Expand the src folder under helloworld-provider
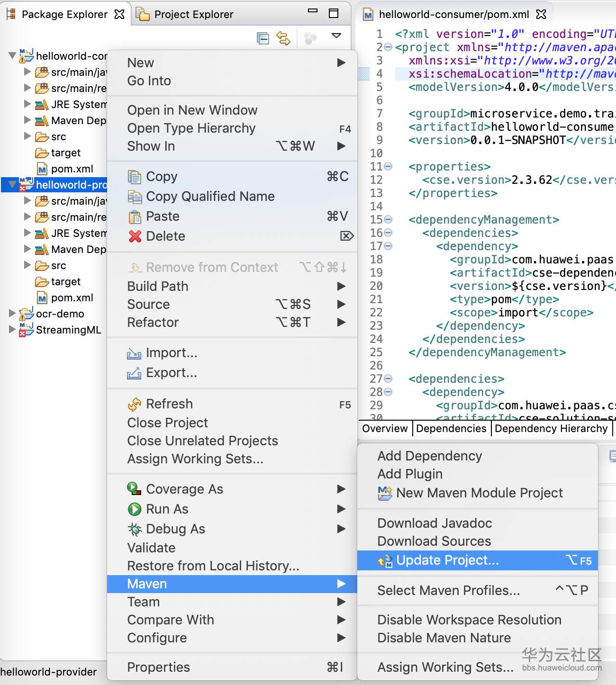616x685 pixels. [27, 265]
